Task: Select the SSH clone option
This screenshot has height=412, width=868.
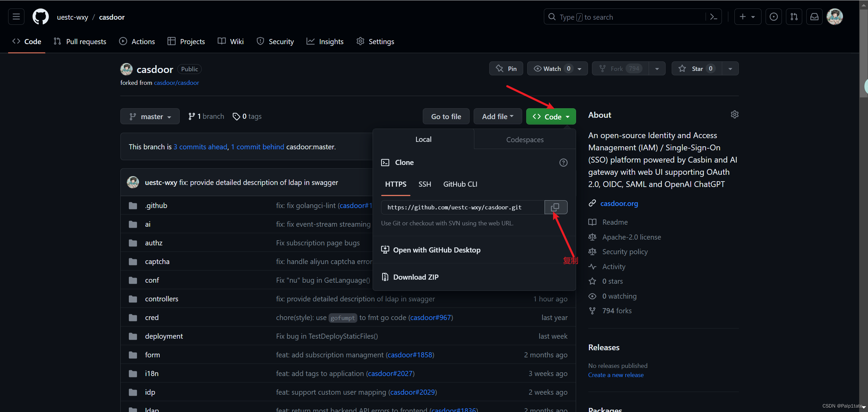Action: (425, 184)
